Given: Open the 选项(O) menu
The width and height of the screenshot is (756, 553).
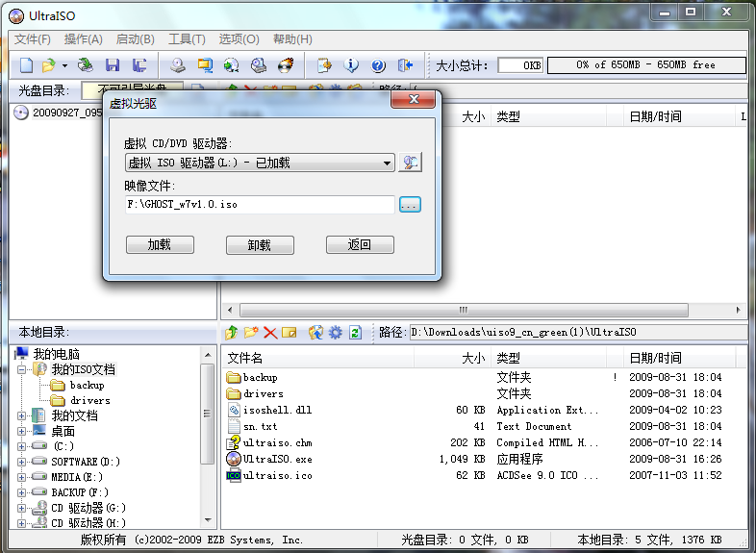Looking at the screenshot, I should 239,39.
